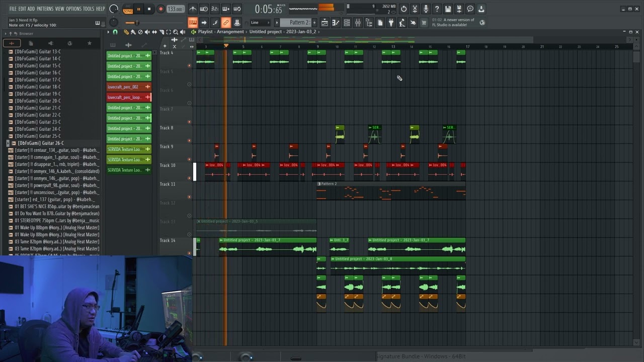Click the Pattern 2 clip on Track 11
The width and height of the screenshot is (644, 362).
[391, 191]
